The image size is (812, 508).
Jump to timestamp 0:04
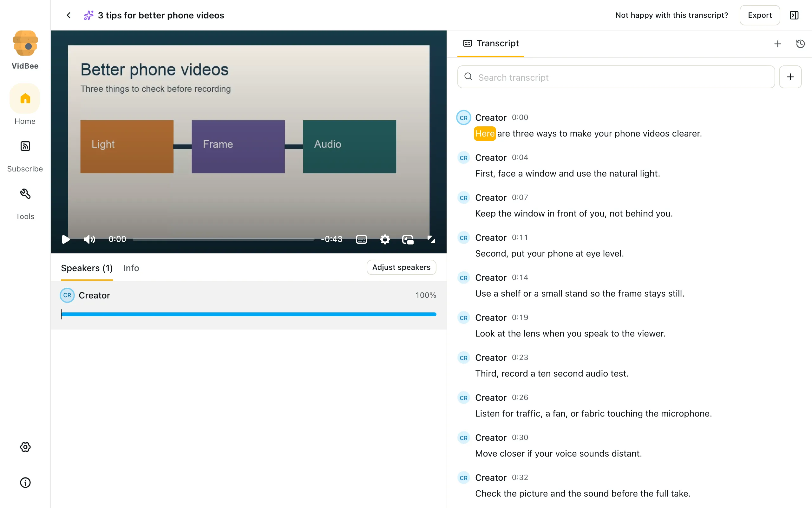(520, 157)
